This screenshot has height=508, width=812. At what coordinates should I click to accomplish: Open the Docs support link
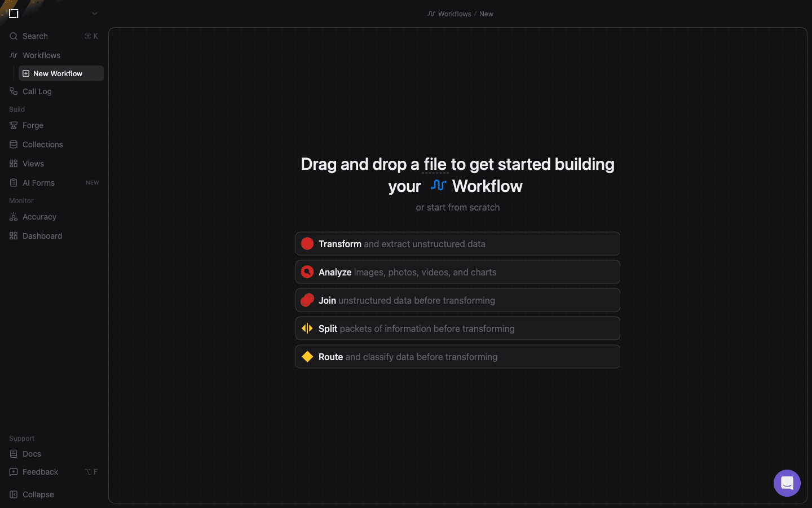tap(31, 454)
